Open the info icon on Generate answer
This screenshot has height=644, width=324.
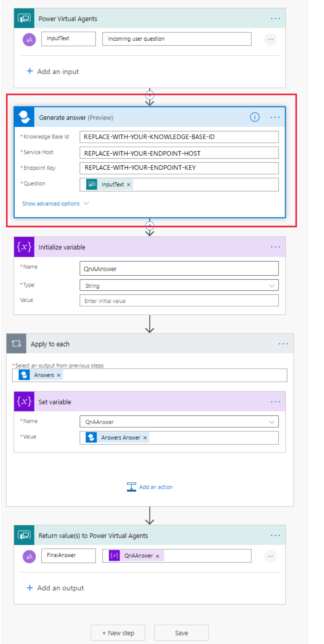coord(255,117)
